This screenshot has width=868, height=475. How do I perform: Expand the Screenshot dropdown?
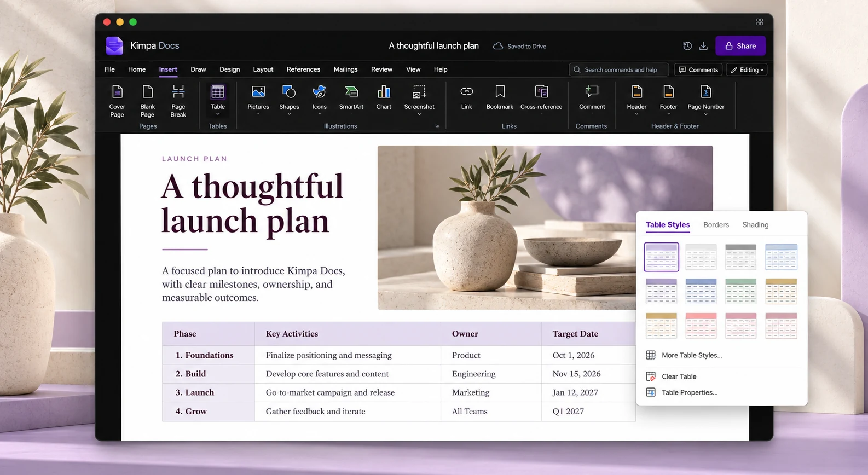click(x=419, y=114)
